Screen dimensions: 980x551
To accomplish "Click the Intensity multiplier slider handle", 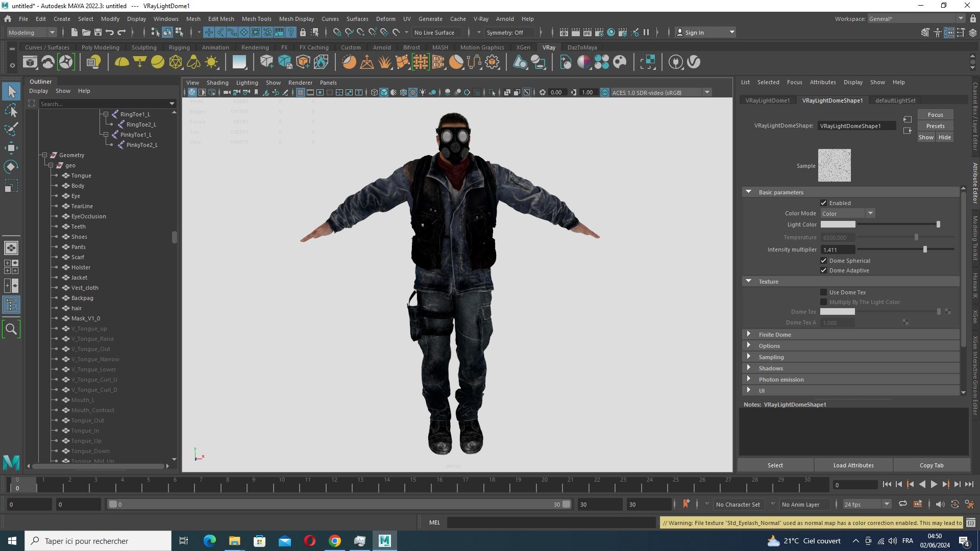I will pyautogui.click(x=925, y=249).
